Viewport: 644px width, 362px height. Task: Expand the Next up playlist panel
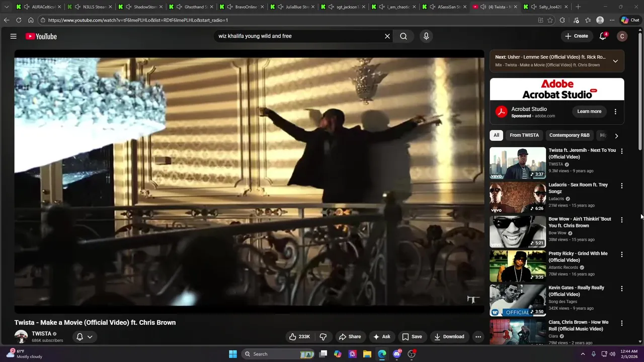click(x=615, y=61)
